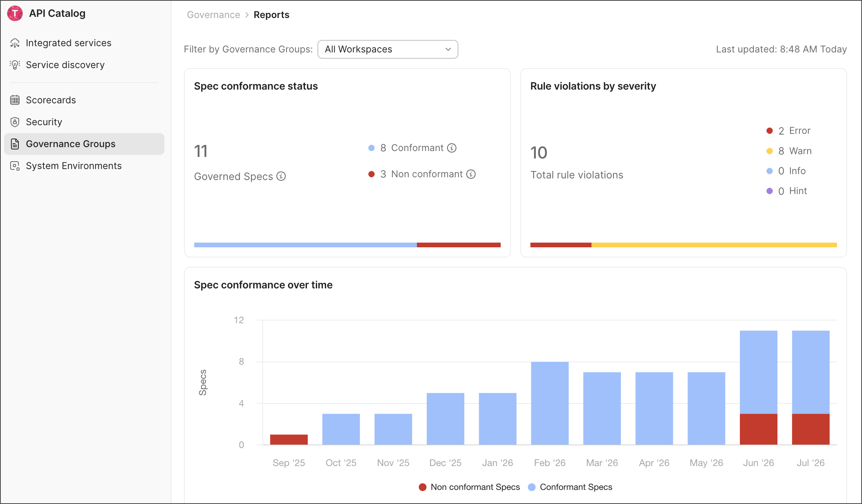Click the '8 Conformant' label

tap(412, 148)
